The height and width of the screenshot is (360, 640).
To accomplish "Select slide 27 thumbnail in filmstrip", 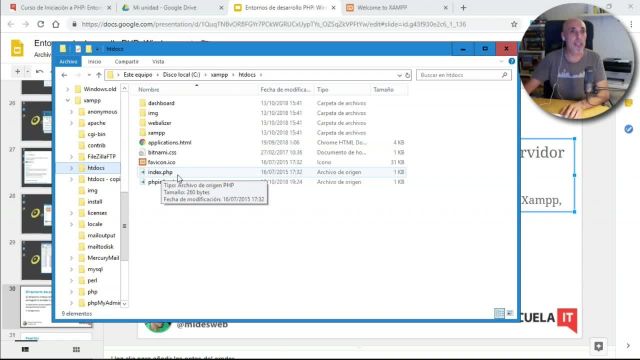I will click(37, 167).
